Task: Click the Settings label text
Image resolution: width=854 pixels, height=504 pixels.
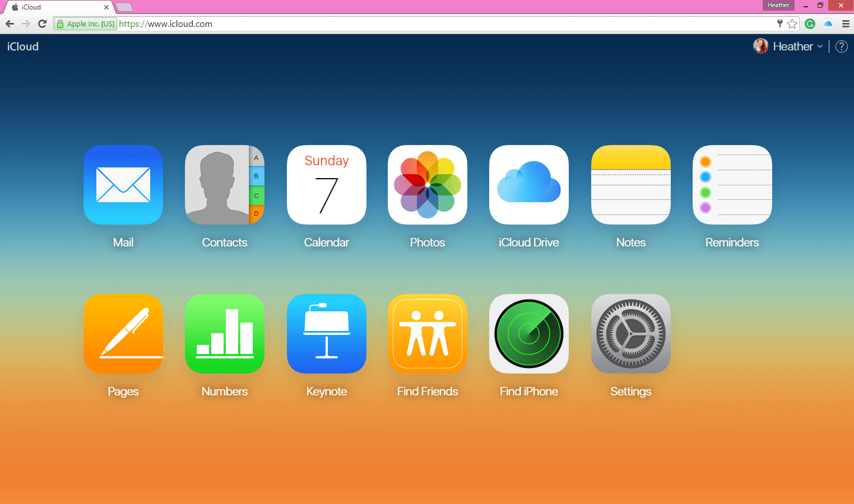Action: tap(631, 391)
